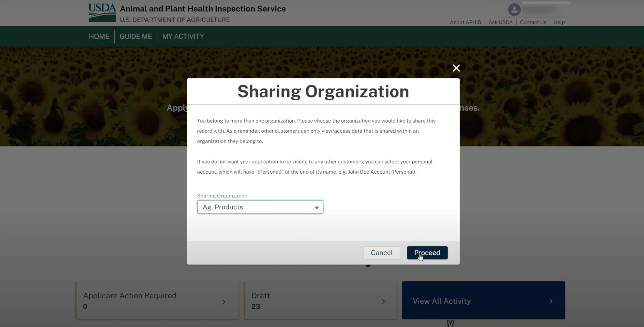
Task: Click the Sharing Organization dialog heading
Action: 323,91
